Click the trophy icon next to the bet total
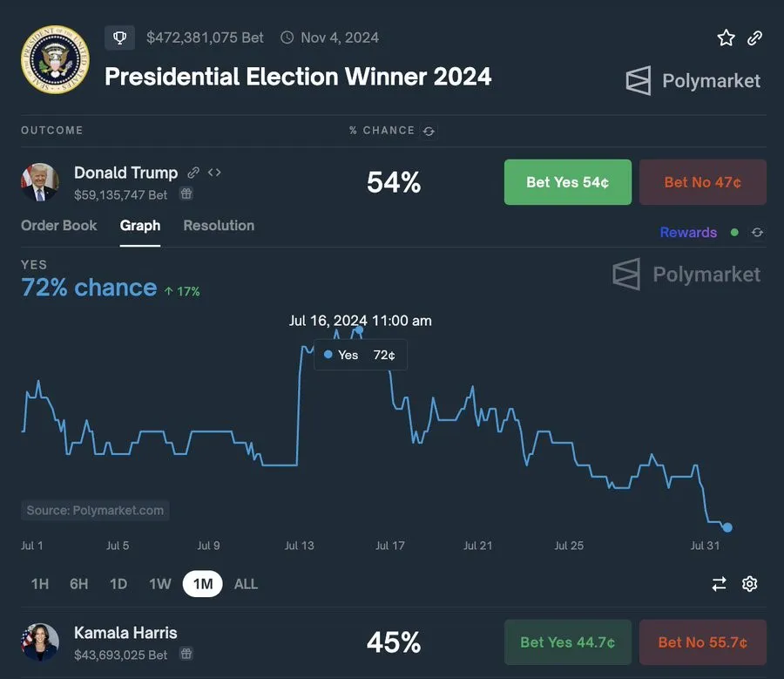Screen dimensions: 784x679 (x=119, y=37)
